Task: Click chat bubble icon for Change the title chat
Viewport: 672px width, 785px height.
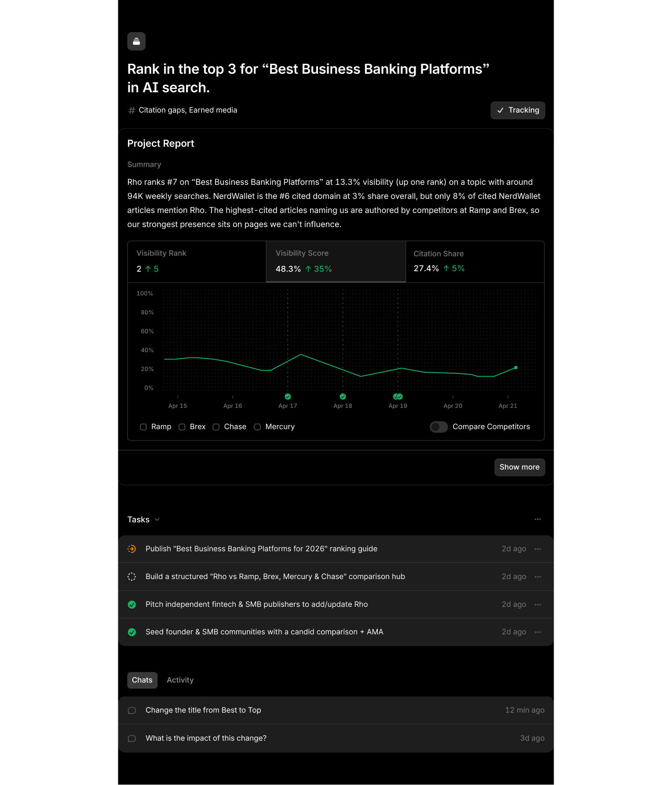Action: (x=131, y=711)
